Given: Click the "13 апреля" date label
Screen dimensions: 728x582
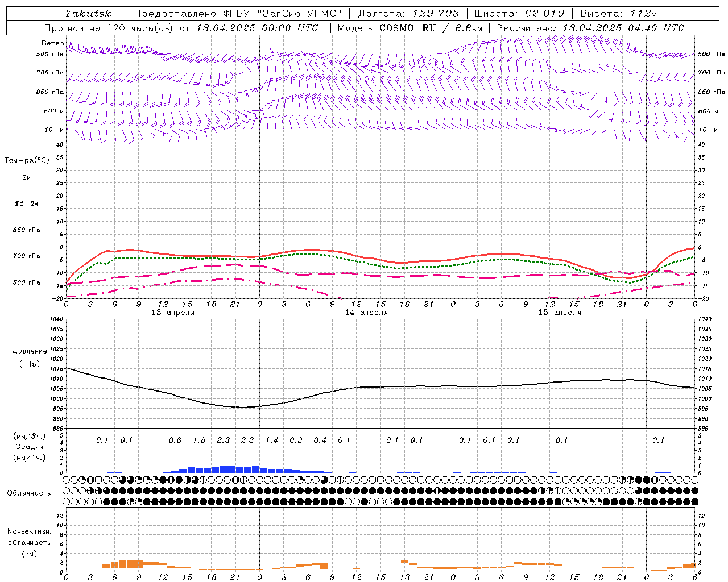Looking at the screenshot, I should (173, 313).
